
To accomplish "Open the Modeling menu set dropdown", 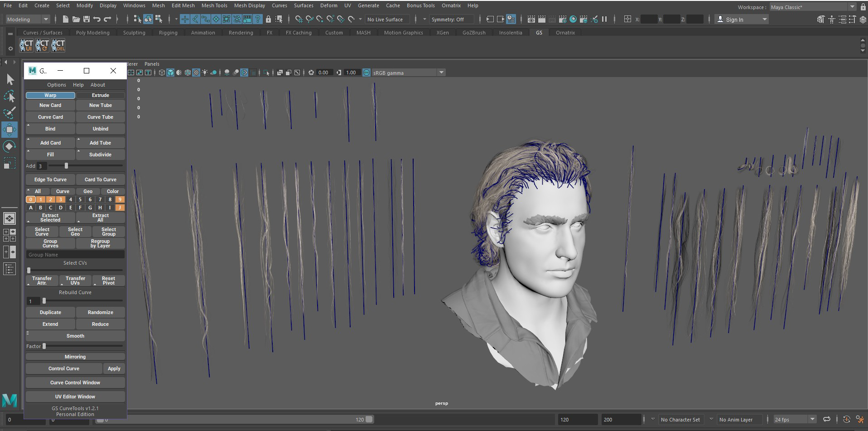I will [28, 19].
